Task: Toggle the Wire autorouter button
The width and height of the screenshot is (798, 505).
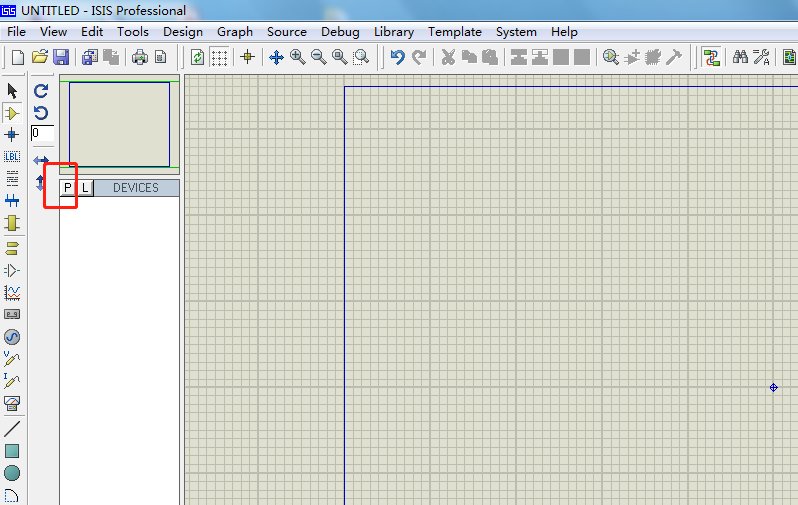Action: (x=712, y=57)
